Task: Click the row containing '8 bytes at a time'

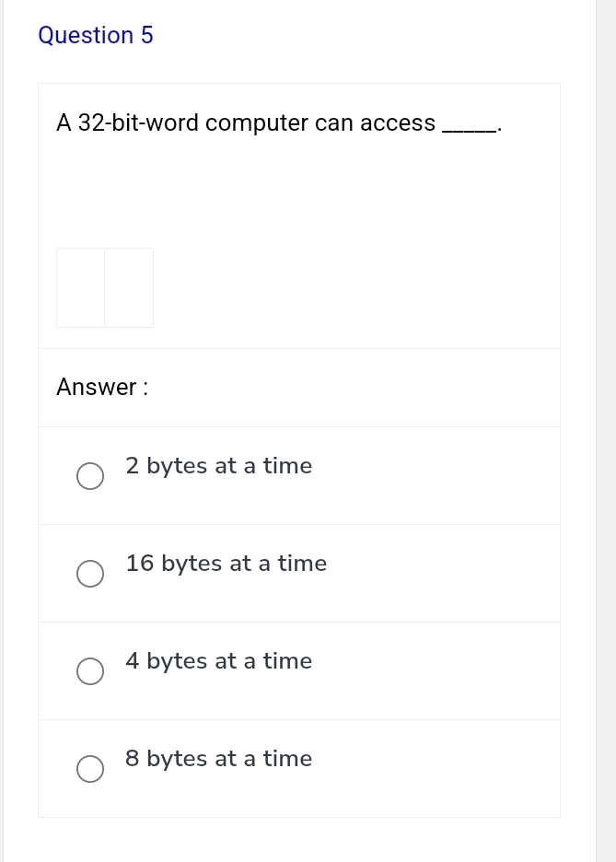Action: click(x=299, y=768)
